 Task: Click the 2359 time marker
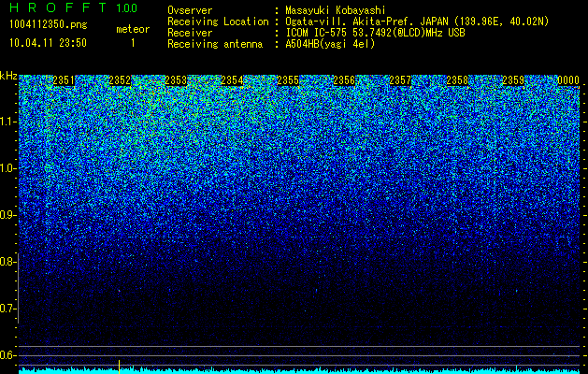(x=513, y=80)
